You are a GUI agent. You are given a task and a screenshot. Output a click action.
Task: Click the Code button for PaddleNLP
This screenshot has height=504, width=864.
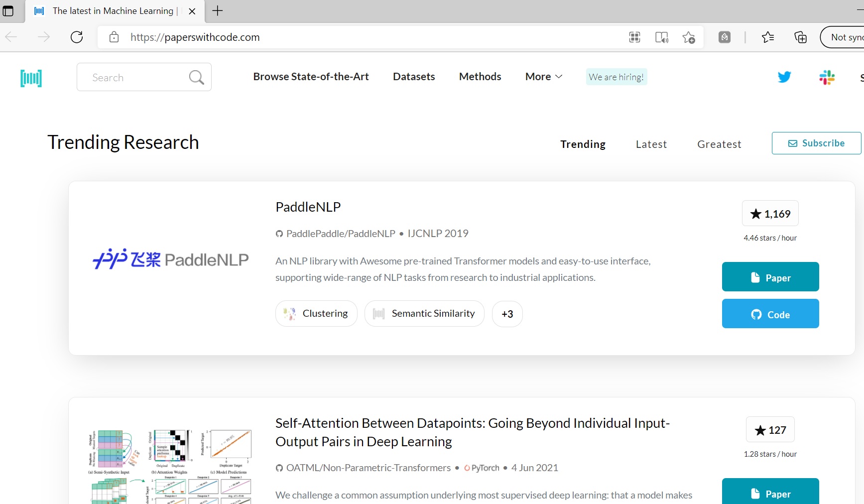770,314
